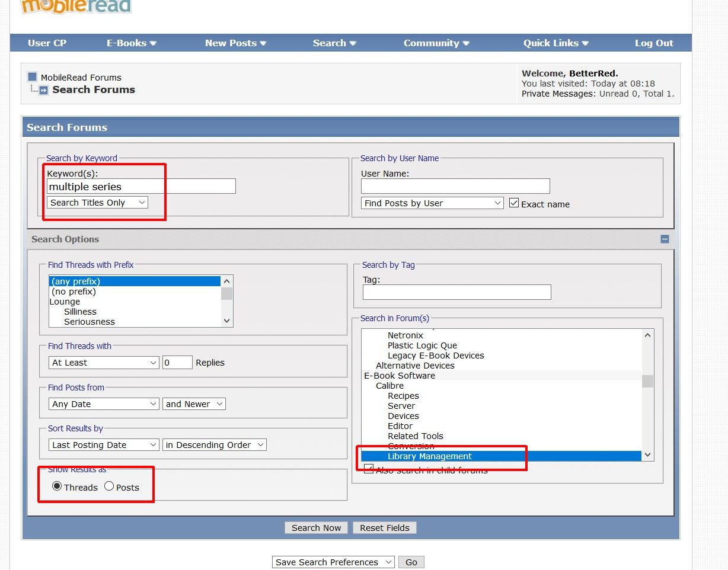Collapse the Search Options section via minus icon

(x=665, y=239)
